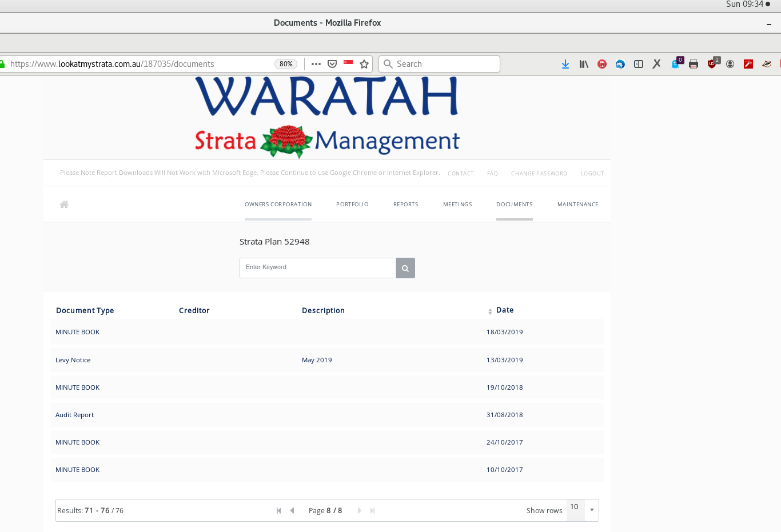The width and height of the screenshot is (781, 532).
Task: Click the blue Thunderbird-style extension icon
Action: [x=620, y=64]
